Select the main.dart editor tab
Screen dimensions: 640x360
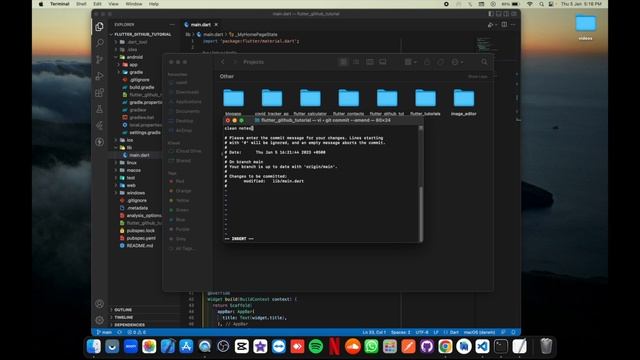[201, 25]
